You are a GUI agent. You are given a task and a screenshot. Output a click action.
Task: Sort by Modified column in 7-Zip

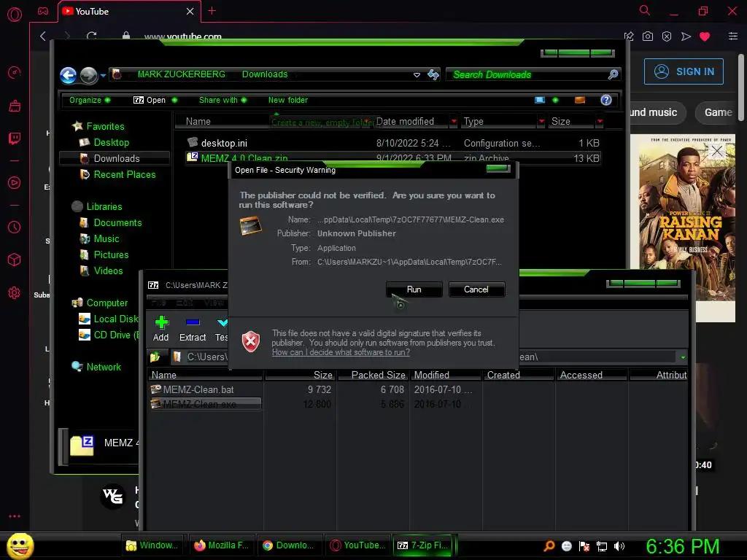[446, 376]
